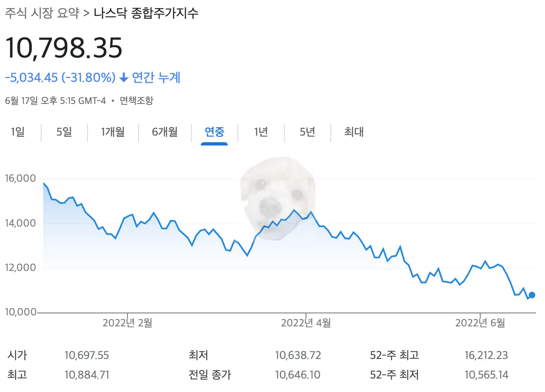Click the blue endpoint dot on the chart

point(532,295)
